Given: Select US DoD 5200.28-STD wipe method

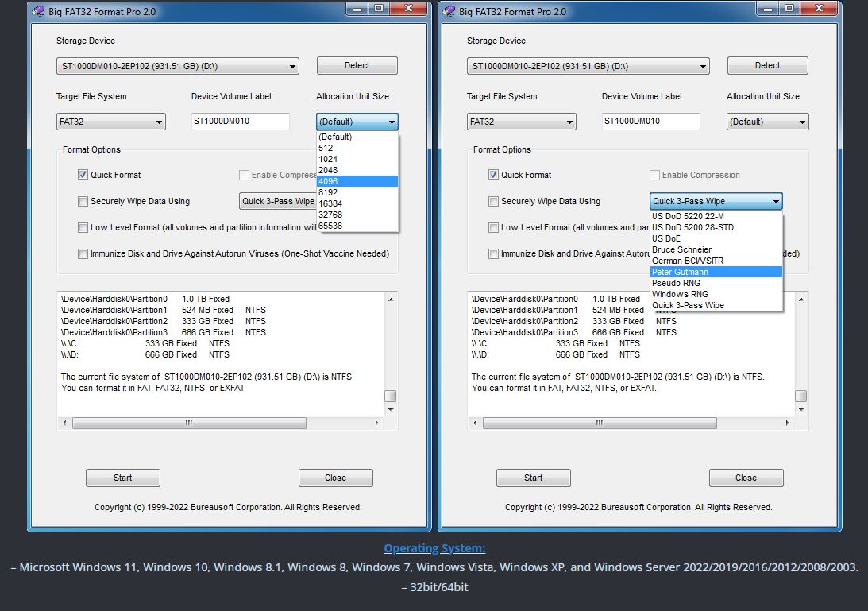Looking at the screenshot, I should click(716, 227).
